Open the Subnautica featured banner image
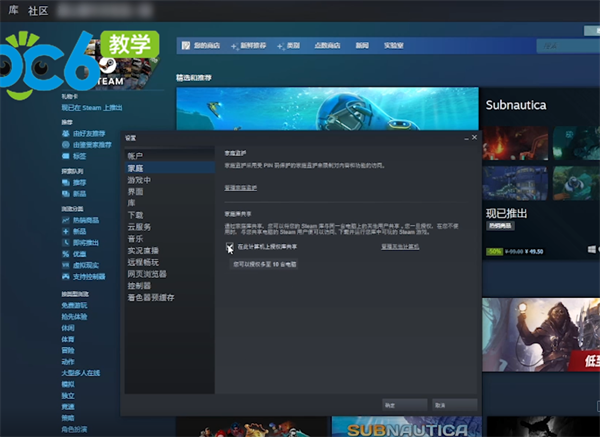 tap(327, 109)
